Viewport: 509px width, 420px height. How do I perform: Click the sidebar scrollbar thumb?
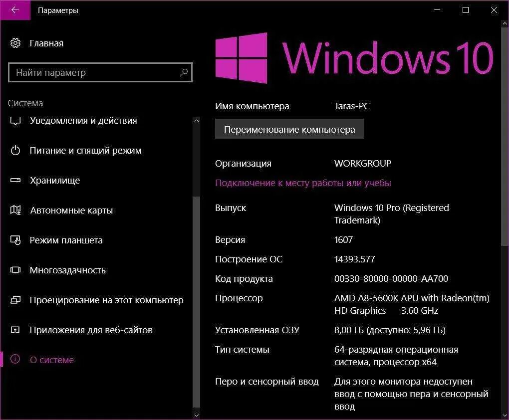pos(196,302)
